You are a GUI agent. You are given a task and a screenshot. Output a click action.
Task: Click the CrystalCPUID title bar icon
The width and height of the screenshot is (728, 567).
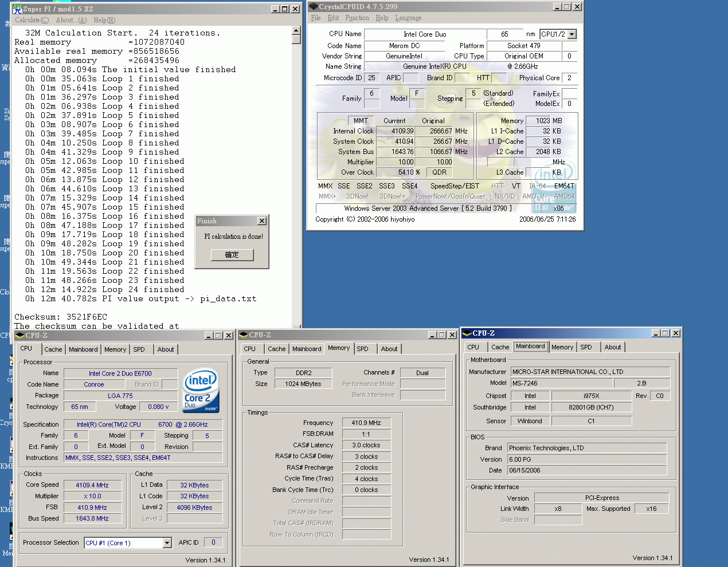314,7
